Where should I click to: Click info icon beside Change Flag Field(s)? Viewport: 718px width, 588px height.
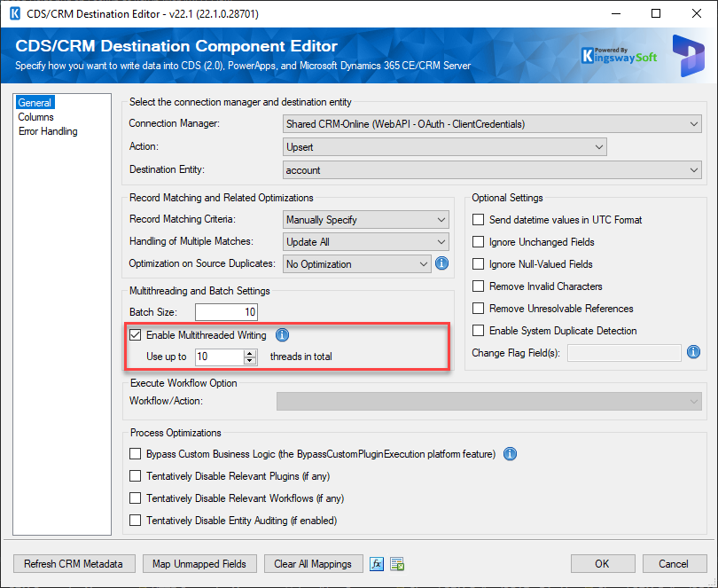(693, 352)
